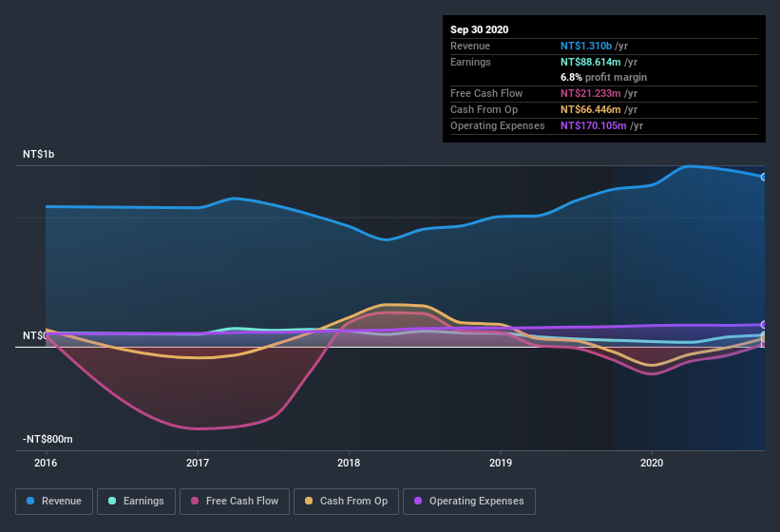Select the 2018 x-axis label
This screenshot has height=532, width=780.
coord(349,463)
